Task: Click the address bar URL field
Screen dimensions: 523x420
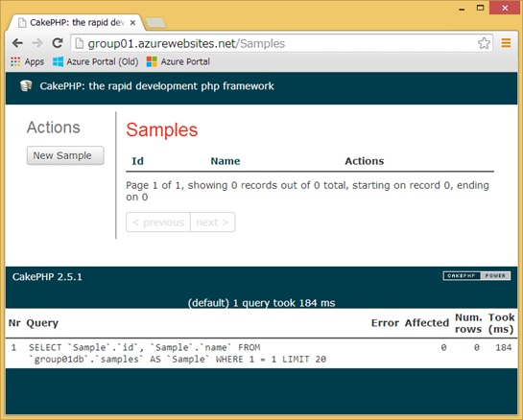Action: (x=281, y=43)
